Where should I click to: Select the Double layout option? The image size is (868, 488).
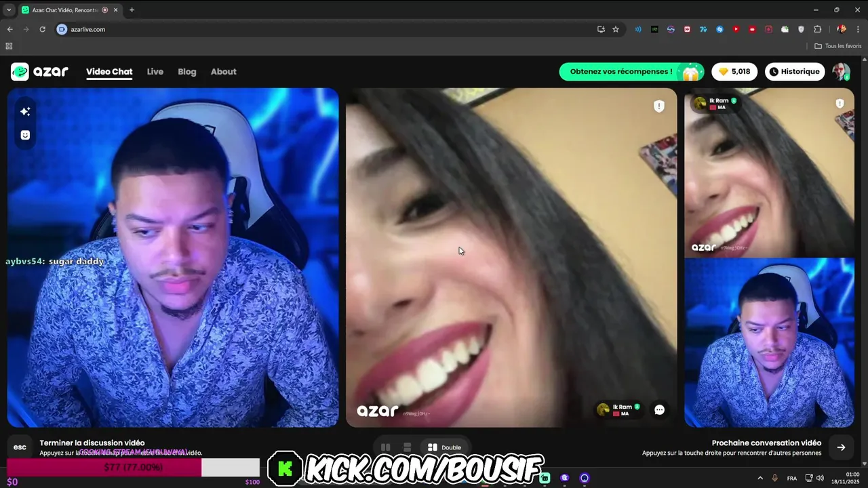click(x=444, y=447)
